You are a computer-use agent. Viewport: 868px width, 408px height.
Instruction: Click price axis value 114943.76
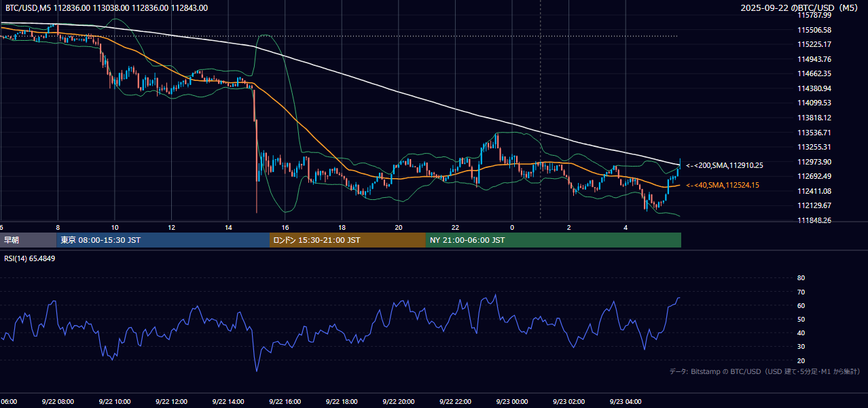pos(814,59)
